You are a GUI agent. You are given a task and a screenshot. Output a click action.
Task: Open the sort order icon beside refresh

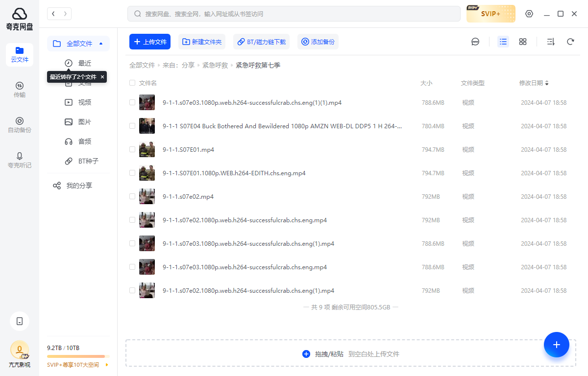coord(550,42)
